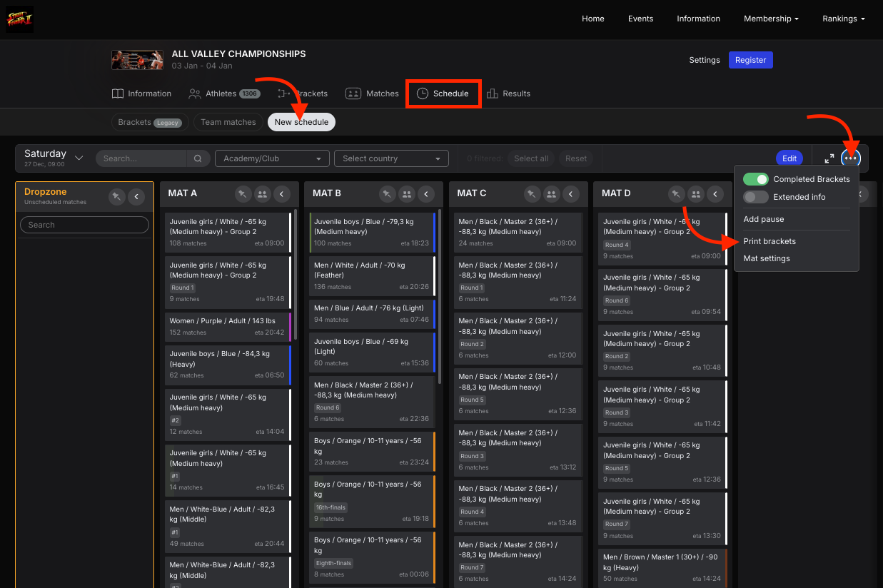
Task: Enter fullscreen with the expand arrows icon
Action: [x=829, y=158]
